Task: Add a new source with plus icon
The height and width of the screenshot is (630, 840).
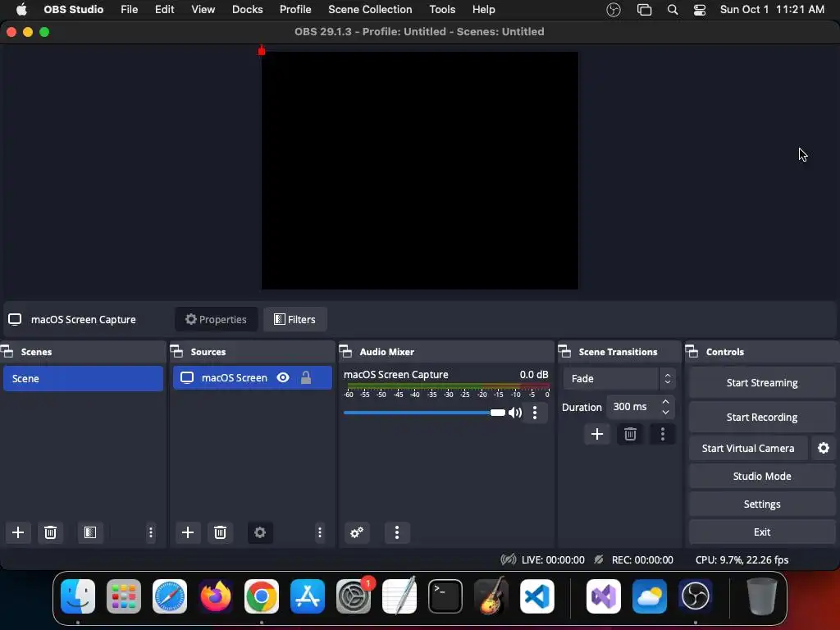Action: [188, 532]
